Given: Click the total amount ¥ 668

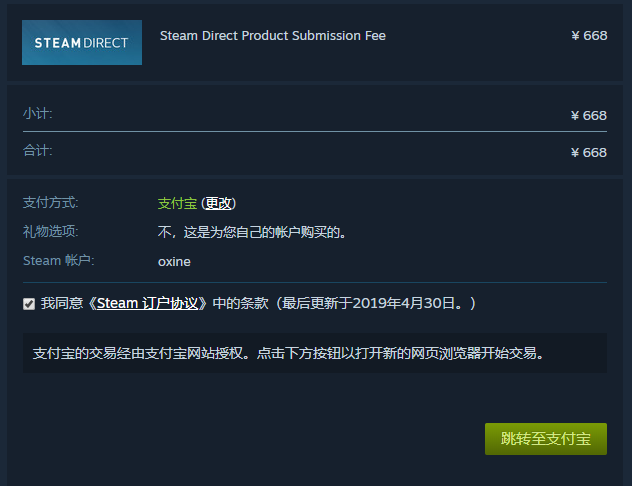Looking at the screenshot, I should click(x=588, y=152).
